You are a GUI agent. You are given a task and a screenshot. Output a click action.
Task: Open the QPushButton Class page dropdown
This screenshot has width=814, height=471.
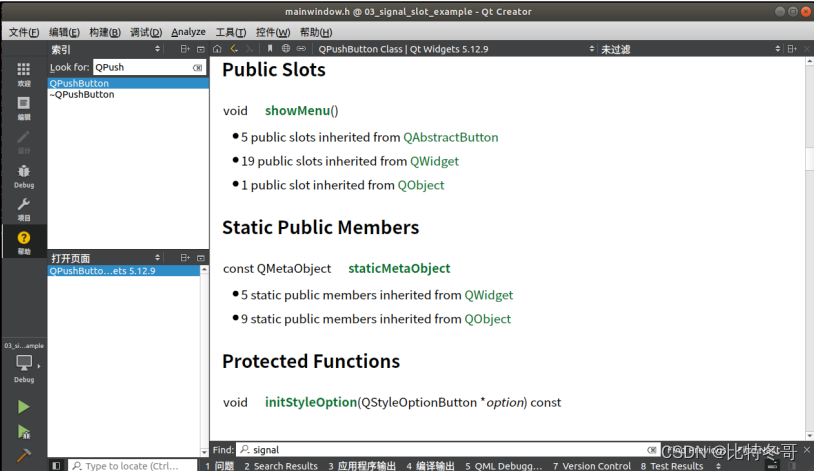click(x=592, y=49)
